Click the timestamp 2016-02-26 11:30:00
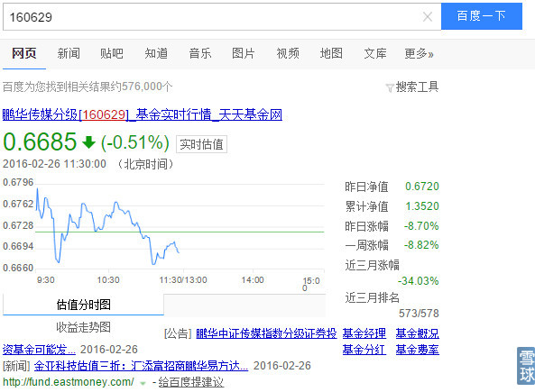 pyautogui.click(x=55, y=164)
